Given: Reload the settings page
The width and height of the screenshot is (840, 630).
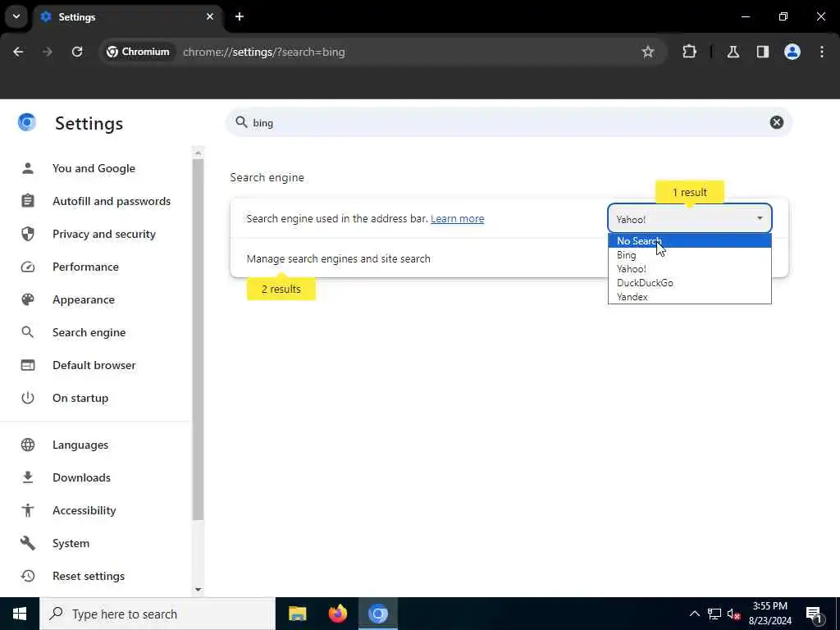Looking at the screenshot, I should click(77, 52).
